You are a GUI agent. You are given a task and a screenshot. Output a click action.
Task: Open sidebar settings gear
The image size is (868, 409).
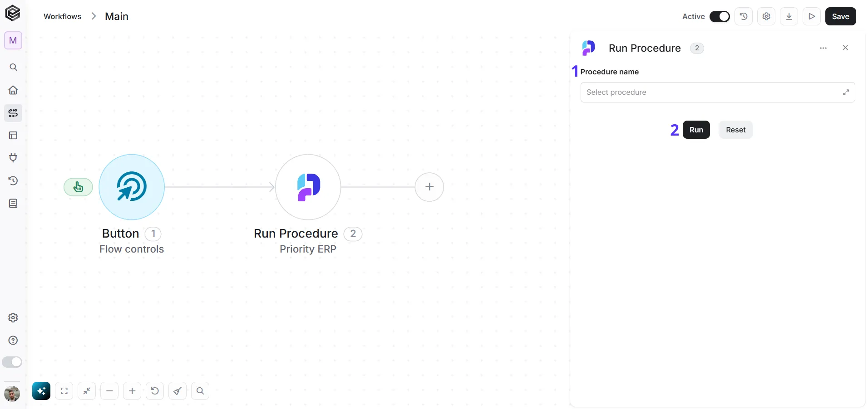(x=13, y=317)
